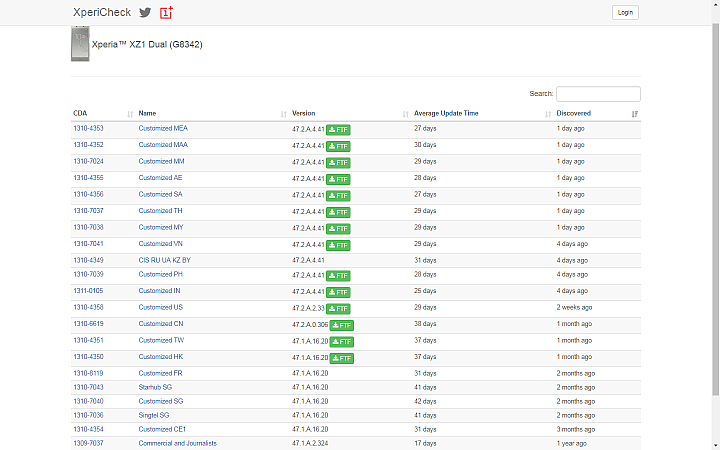Image resolution: width=720 pixels, height=450 pixels.
Task: Download FTF for Customized MY
Action: point(338,229)
